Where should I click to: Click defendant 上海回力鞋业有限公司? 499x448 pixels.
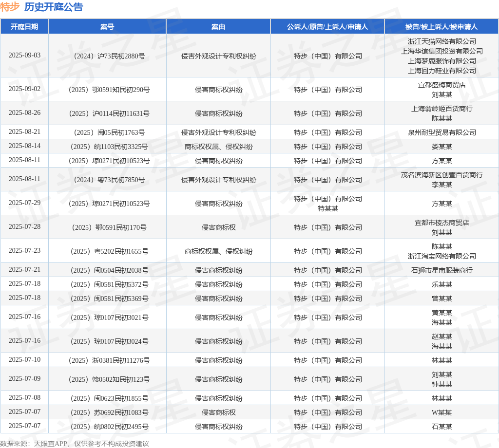pyautogui.click(x=441, y=71)
